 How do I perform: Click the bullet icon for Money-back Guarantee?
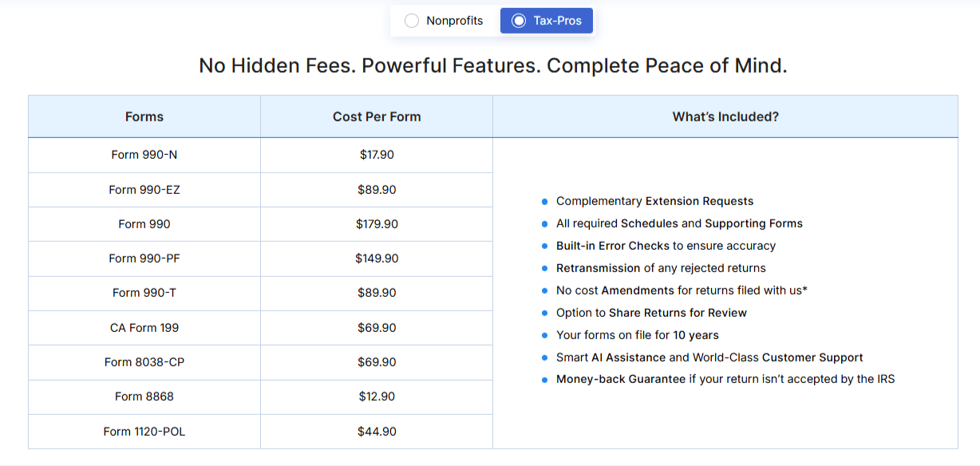click(x=546, y=379)
